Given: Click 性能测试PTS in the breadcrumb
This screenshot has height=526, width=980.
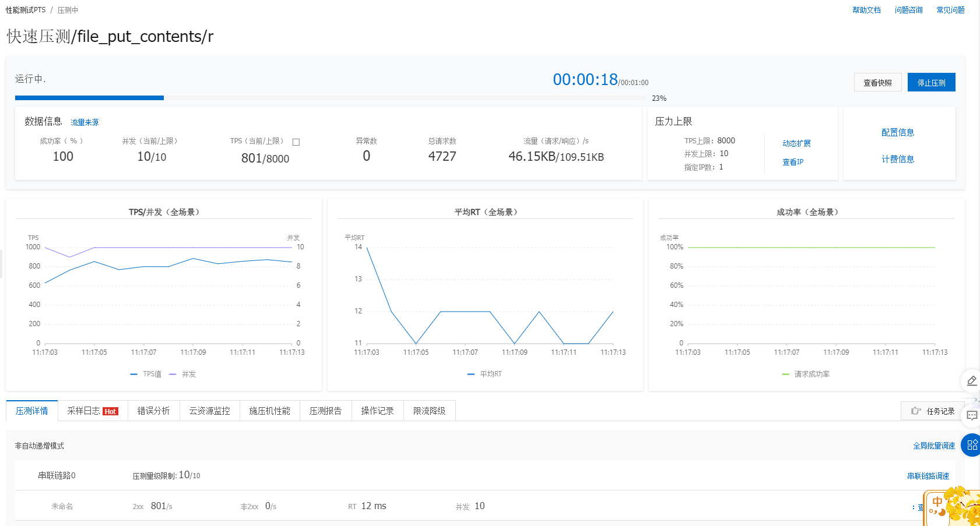Looking at the screenshot, I should 26,10.
